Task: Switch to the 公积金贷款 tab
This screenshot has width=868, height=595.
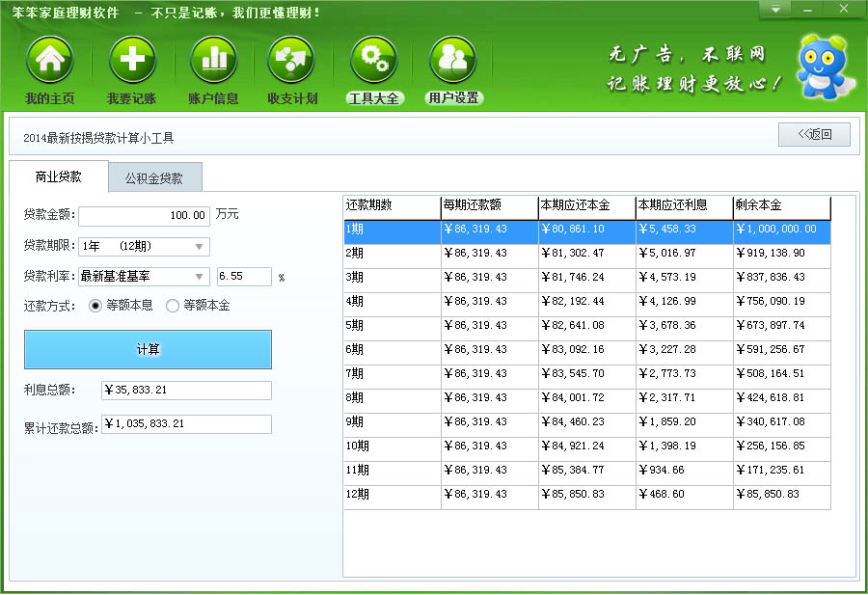Action: (153, 178)
